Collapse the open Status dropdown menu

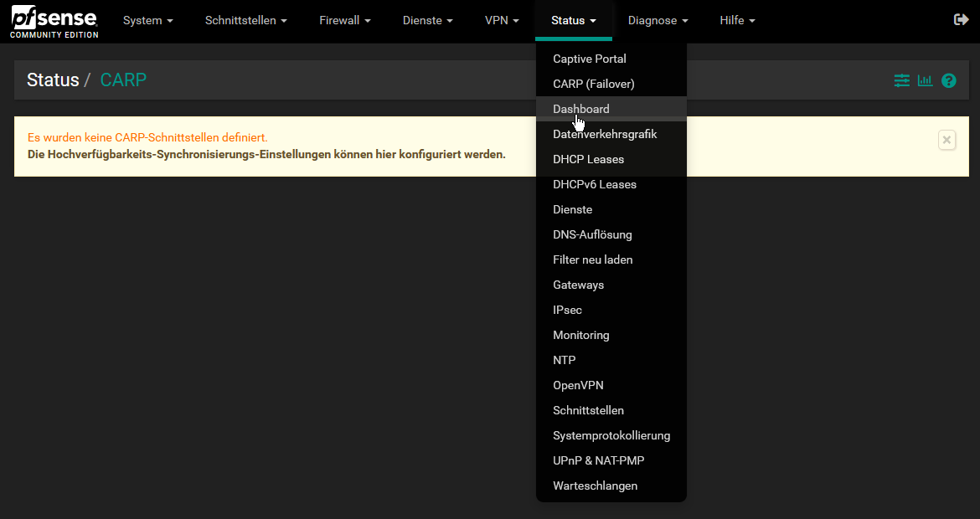pyautogui.click(x=574, y=21)
